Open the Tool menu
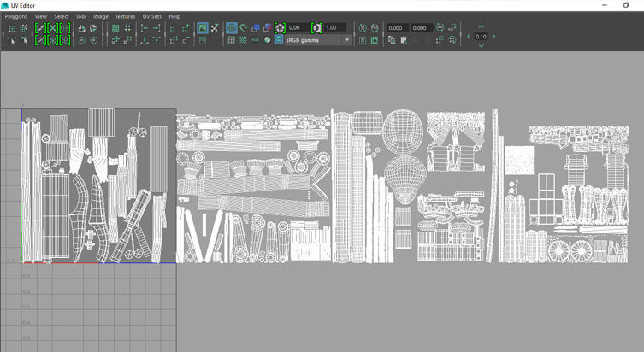 tap(81, 16)
